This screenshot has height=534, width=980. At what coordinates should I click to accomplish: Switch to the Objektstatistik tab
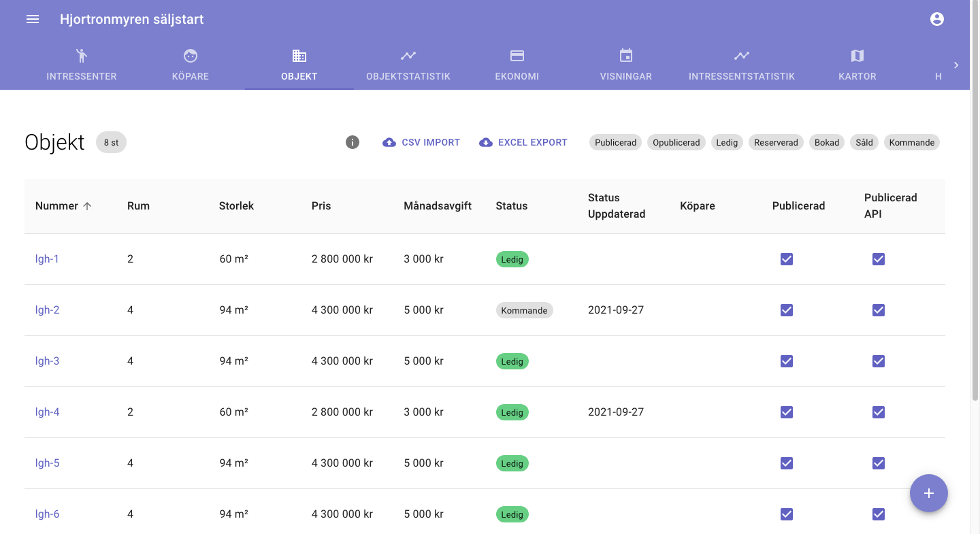click(408, 65)
